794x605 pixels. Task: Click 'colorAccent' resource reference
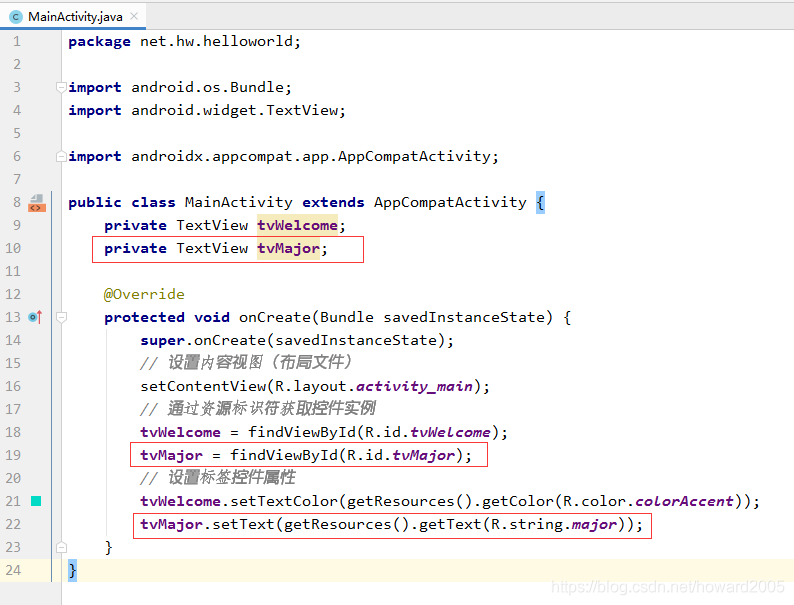coord(684,501)
